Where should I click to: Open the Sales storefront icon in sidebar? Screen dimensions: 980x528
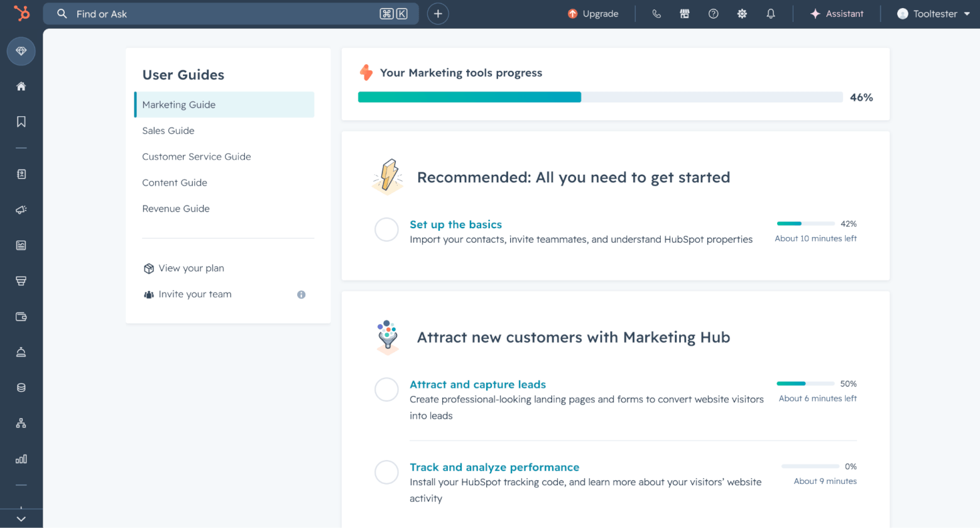[x=21, y=281]
